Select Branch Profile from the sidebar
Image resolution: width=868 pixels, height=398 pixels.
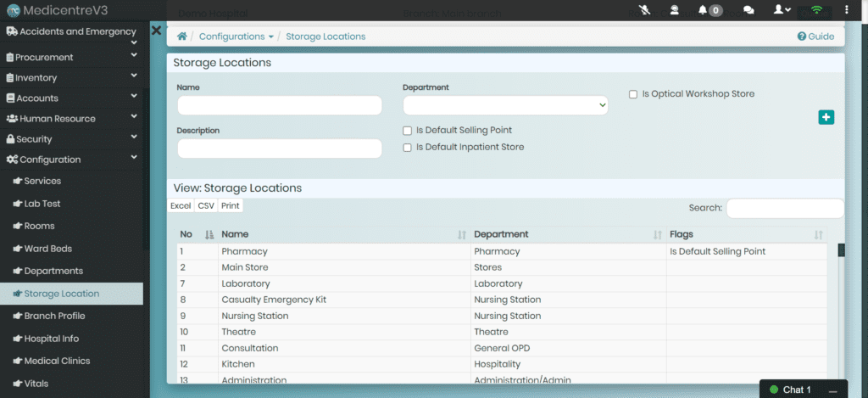pos(54,316)
